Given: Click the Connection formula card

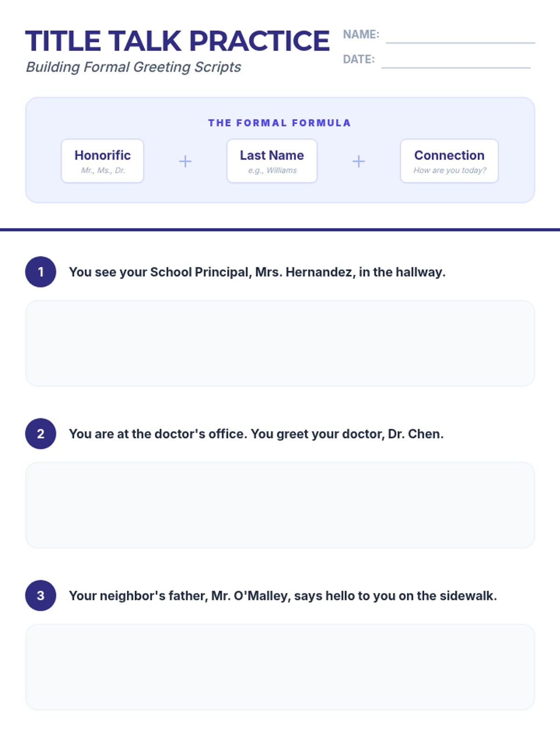Looking at the screenshot, I should (449, 161).
